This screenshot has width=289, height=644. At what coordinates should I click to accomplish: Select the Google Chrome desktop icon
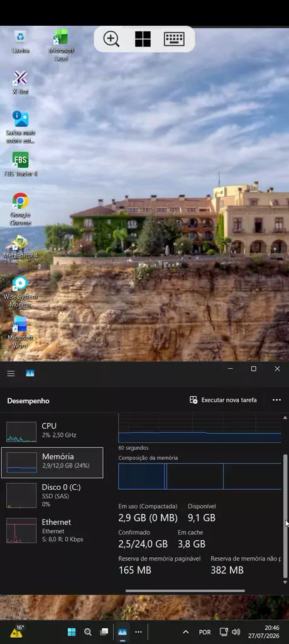pyautogui.click(x=20, y=209)
